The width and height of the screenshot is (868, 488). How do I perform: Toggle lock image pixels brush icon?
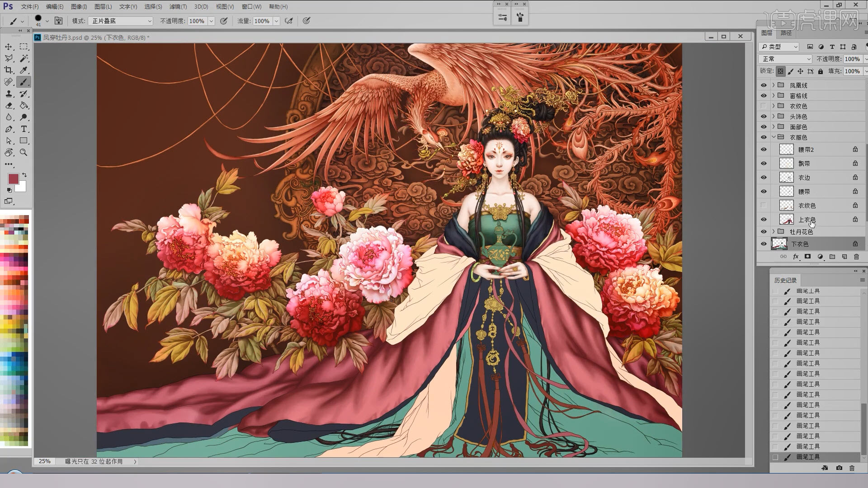791,71
